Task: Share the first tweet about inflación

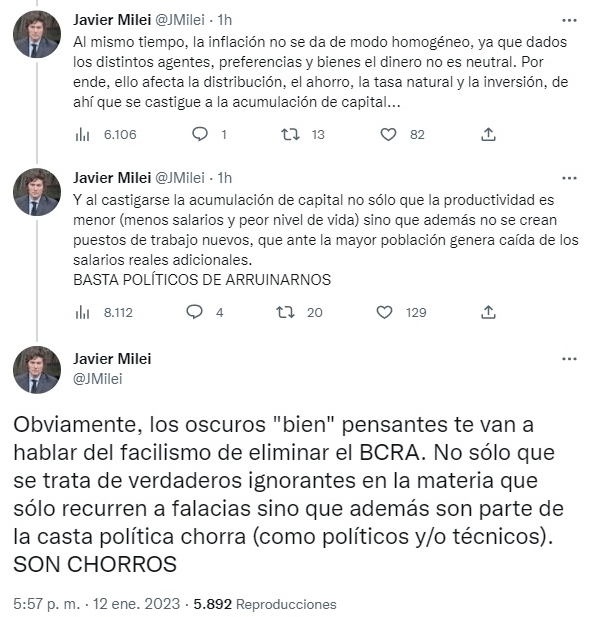Action: [488, 134]
